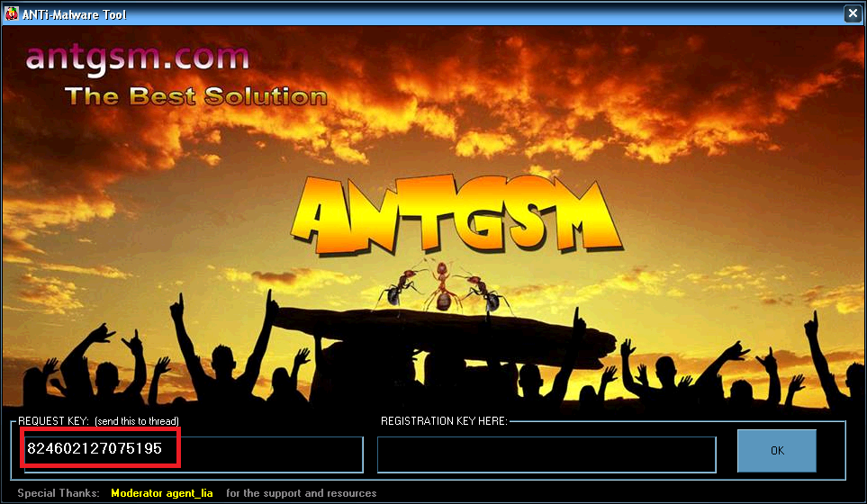867x504 pixels.
Task: Click The Best Solution tagline
Action: pyautogui.click(x=195, y=96)
